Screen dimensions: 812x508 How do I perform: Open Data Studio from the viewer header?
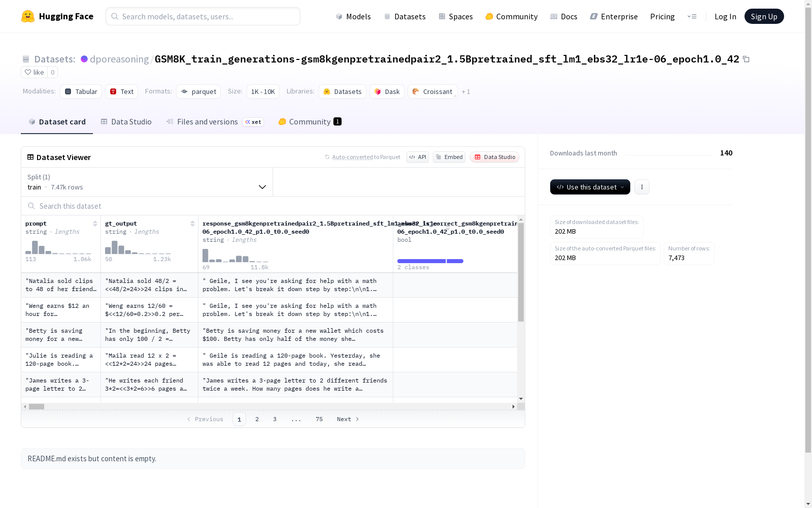coord(494,157)
